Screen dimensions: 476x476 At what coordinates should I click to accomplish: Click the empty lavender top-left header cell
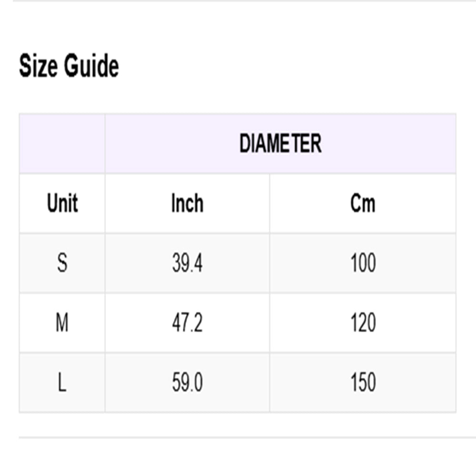tap(62, 144)
